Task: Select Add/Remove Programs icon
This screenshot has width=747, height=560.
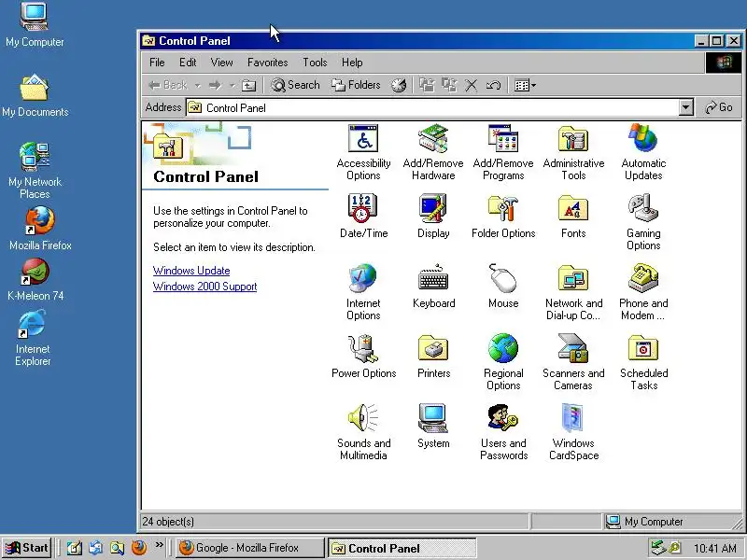Action: click(503, 152)
